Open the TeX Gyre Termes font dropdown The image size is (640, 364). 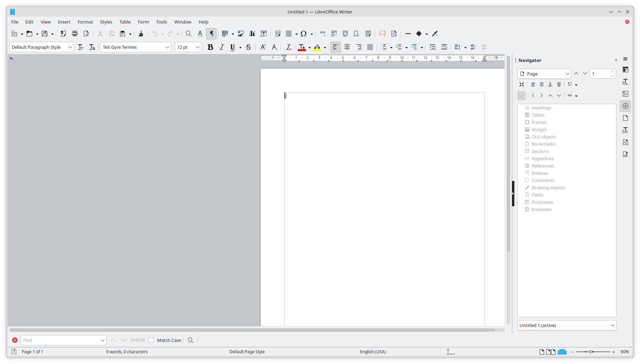click(167, 47)
